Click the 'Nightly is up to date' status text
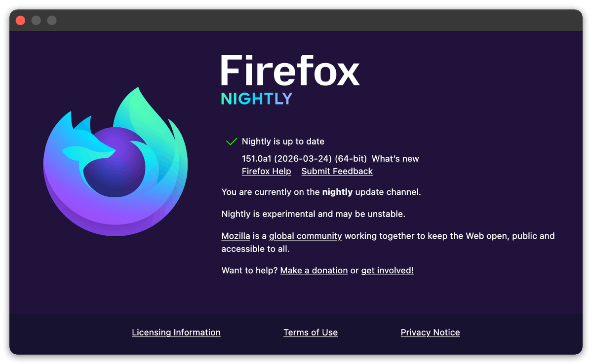This screenshot has width=592, height=364. (x=283, y=142)
